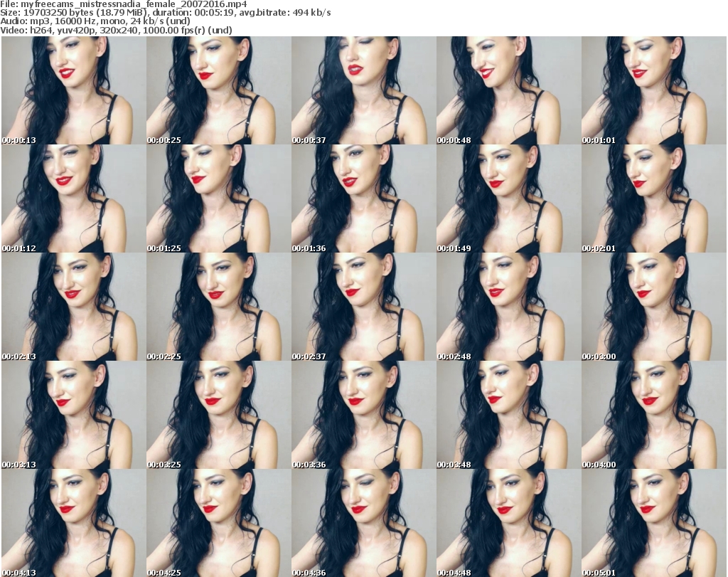The height and width of the screenshot is (577, 728).
Task: Click the Audio mp3 info line
Action: (x=95, y=21)
